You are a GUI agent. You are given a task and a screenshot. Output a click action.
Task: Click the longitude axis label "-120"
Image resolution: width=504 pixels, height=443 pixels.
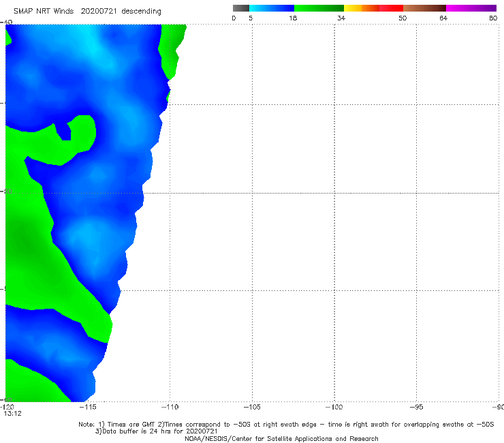point(7,407)
